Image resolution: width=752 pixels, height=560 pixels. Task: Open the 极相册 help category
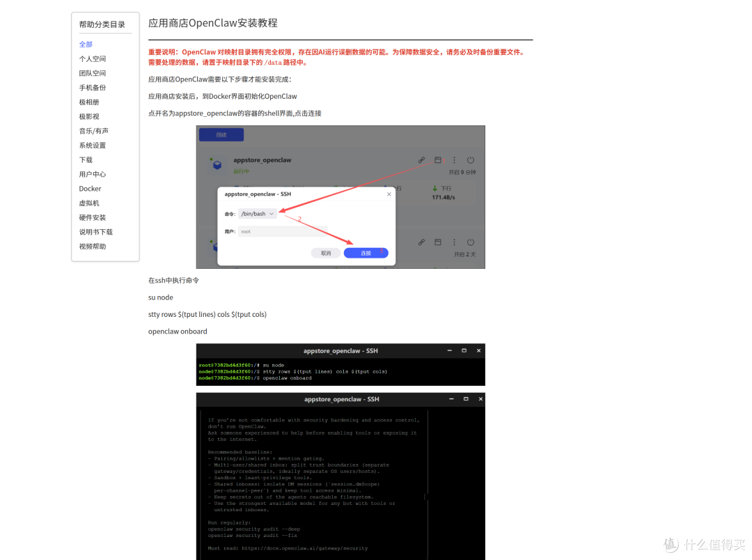click(x=89, y=102)
